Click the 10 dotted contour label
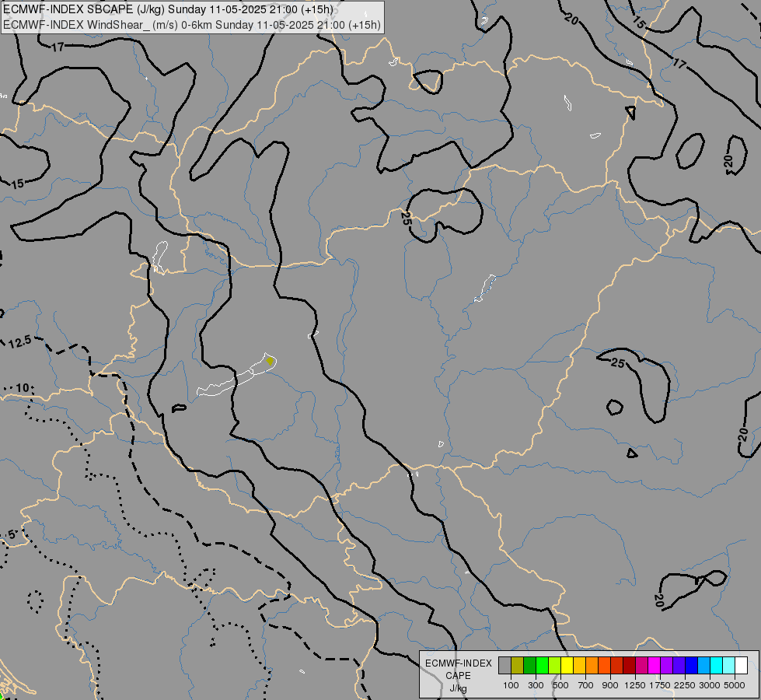 click(x=23, y=388)
